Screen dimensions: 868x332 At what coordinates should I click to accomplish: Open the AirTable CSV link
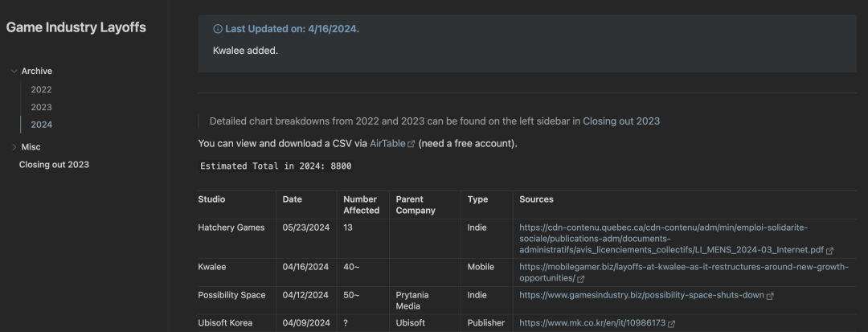387,144
